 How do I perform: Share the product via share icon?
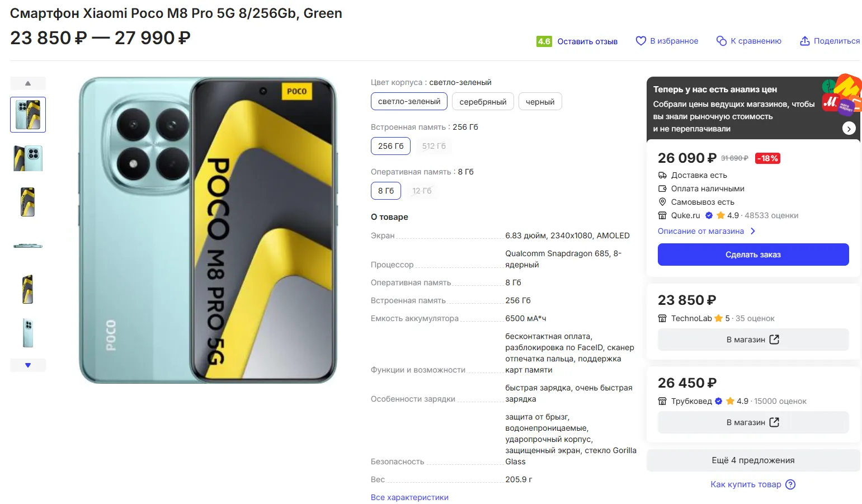point(805,41)
